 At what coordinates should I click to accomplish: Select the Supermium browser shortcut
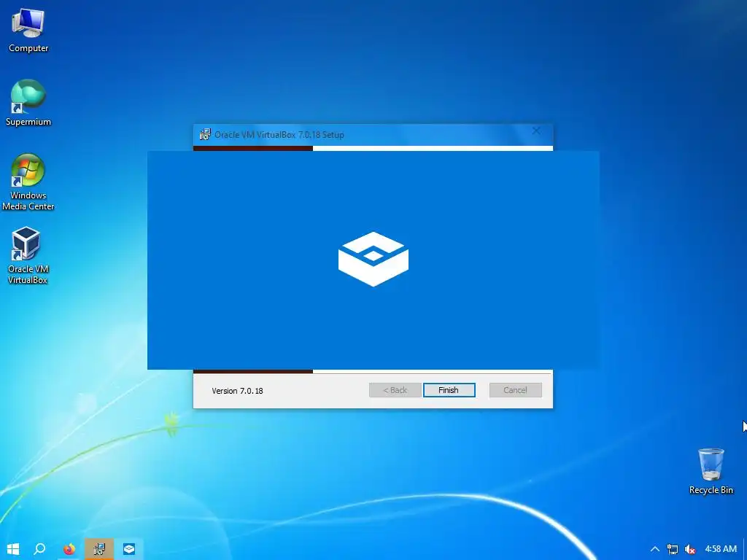(28, 103)
